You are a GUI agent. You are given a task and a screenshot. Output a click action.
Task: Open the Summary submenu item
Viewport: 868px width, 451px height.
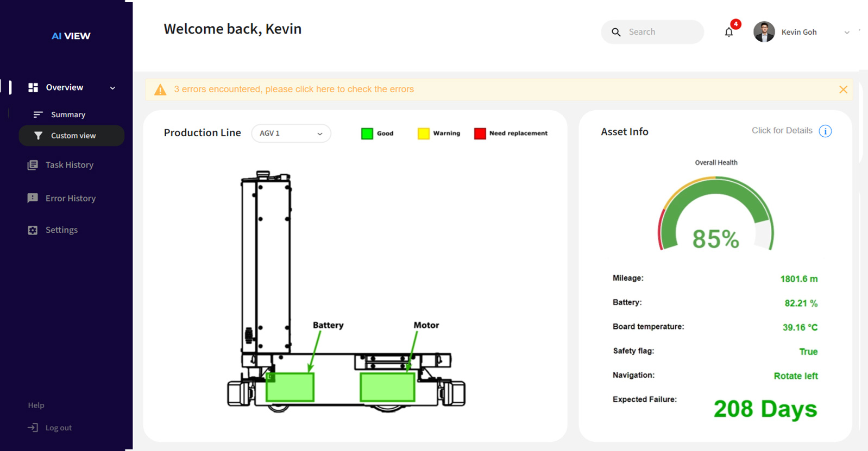point(68,115)
